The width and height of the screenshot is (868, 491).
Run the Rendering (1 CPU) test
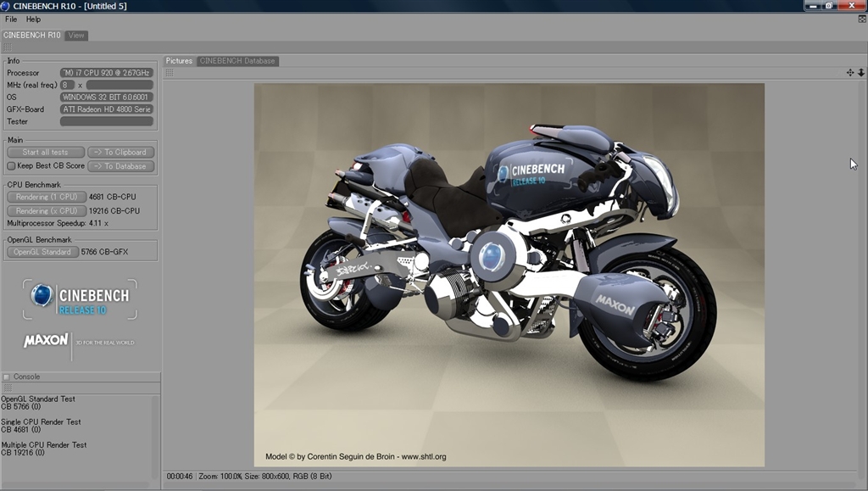click(x=47, y=197)
